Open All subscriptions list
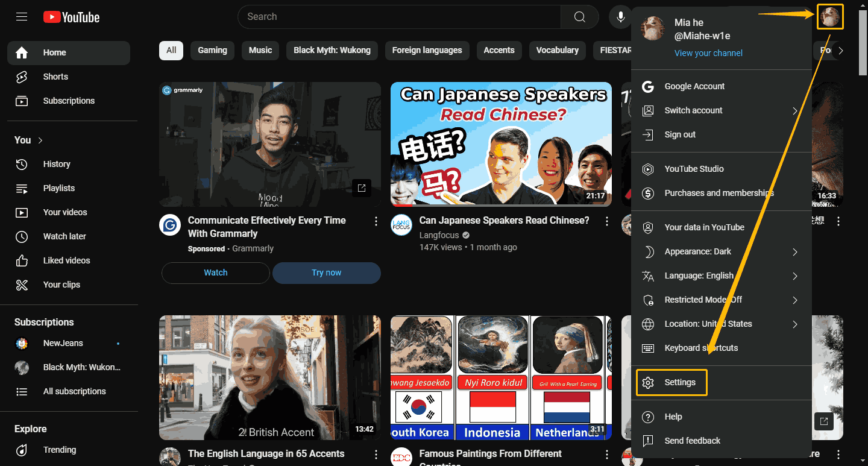Image resolution: width=868 pixels, height=466 pixels. pos(69,391)
